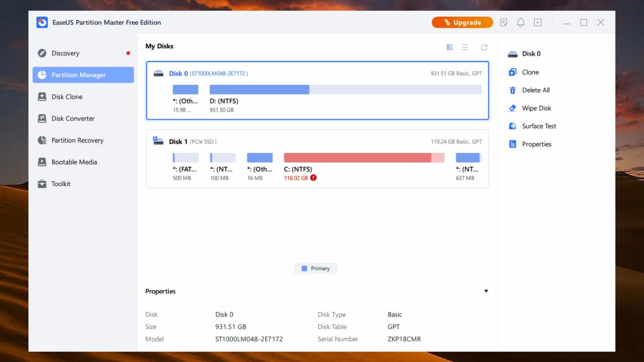Minimize the EaseUS window
Image resolution: width=644 pixels, height=362 pixels.
pos(567,23)
